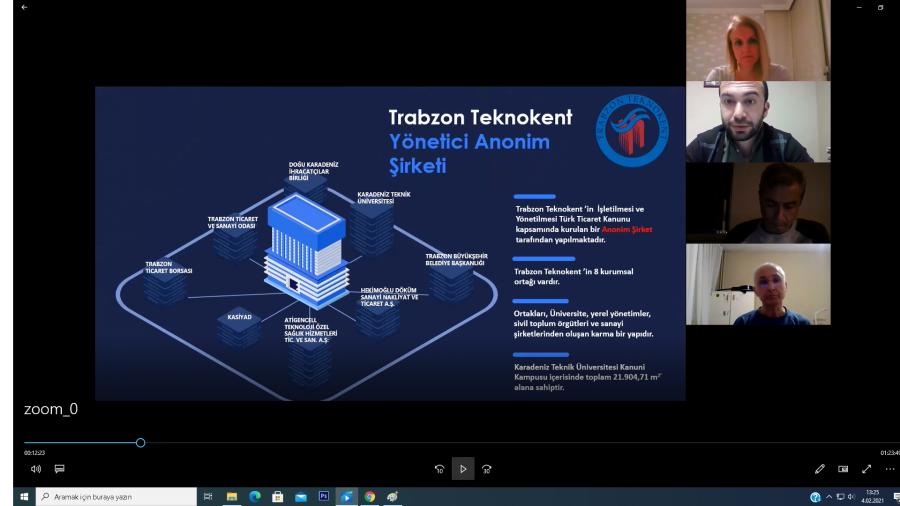Open Microsoft Edge from the taskbar

tap(254, 496)
